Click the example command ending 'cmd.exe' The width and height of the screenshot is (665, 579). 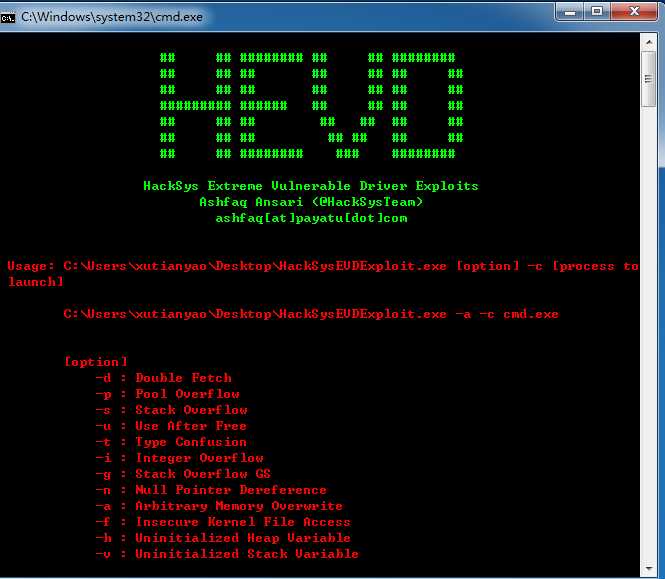click(311, 314)
